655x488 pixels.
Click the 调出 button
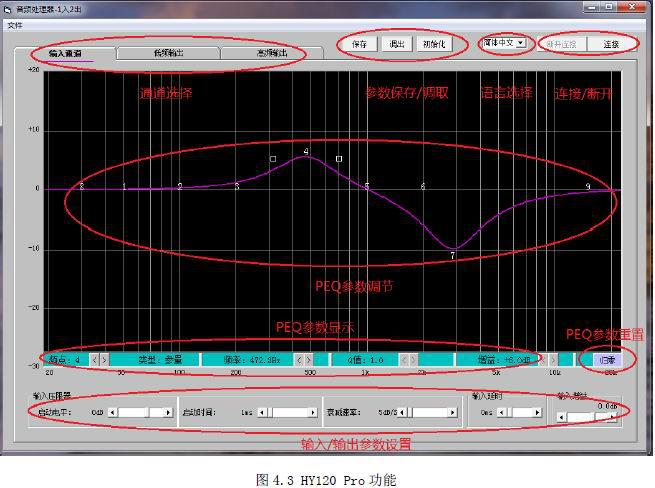click(x=396, y=44)
